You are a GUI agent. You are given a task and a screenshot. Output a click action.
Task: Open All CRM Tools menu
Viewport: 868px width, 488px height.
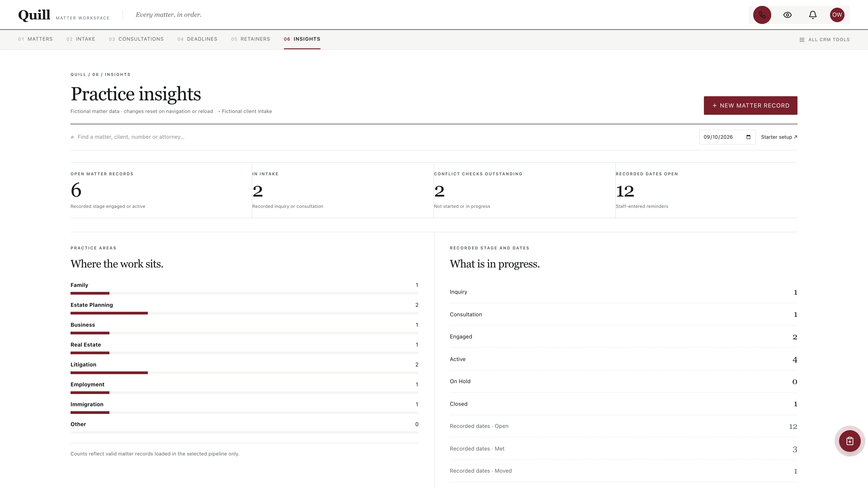coord(824,40)
